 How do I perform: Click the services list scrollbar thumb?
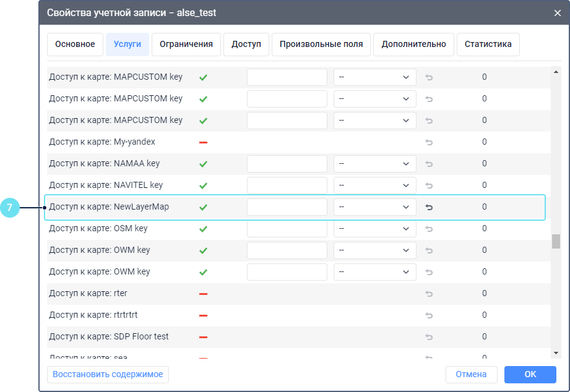pos(556,241)
